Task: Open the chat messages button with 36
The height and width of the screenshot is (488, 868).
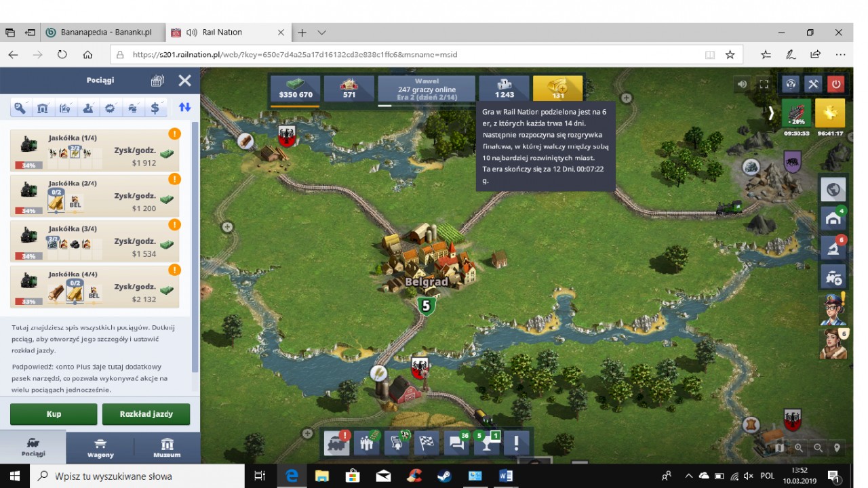Action: [x=456, y=443]
